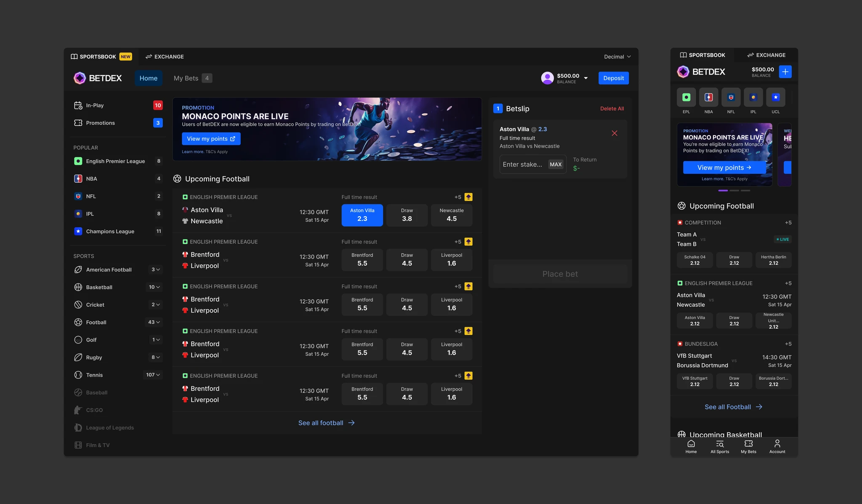Screen dimensions: 862x504
Task: Remove the Aston Villa selection from the betslip
Action: 615,133
